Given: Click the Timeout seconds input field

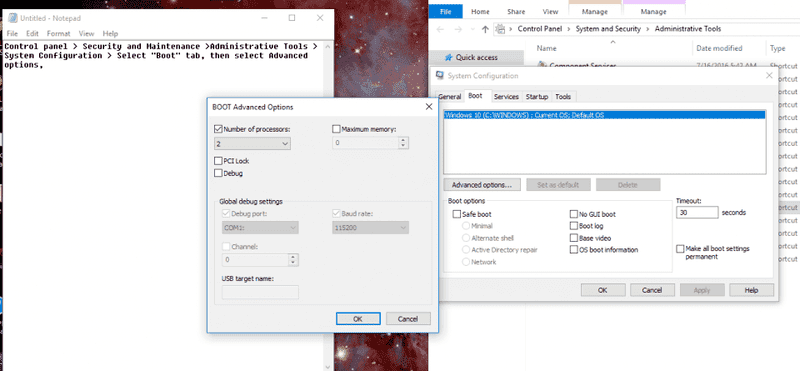Looking at the screenshot, I should pyautogui.click(x=697, y=212).
